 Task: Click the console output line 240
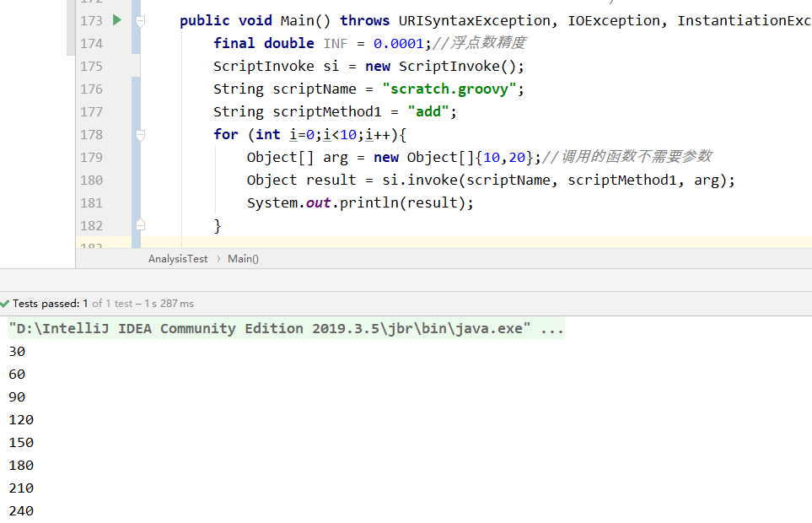(x=21, y=511)
